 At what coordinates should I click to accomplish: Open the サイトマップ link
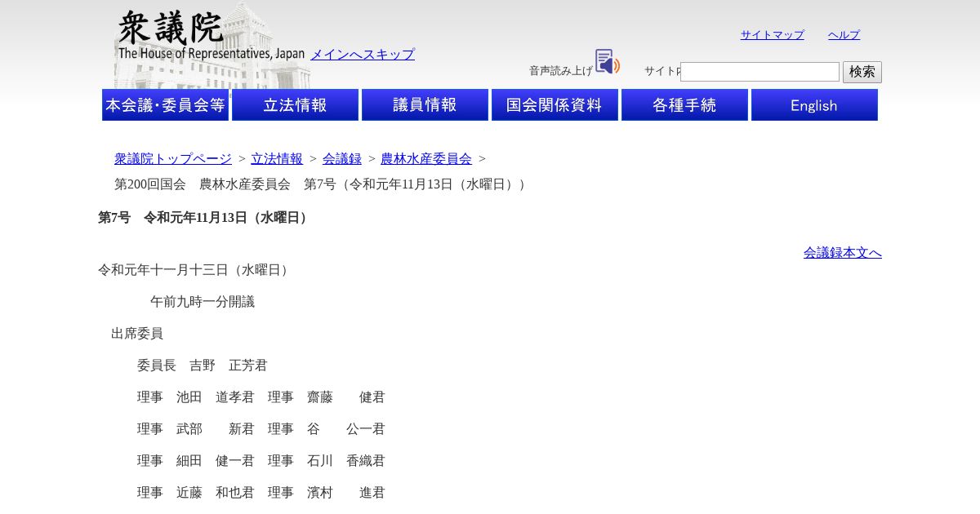coord(773,35)
